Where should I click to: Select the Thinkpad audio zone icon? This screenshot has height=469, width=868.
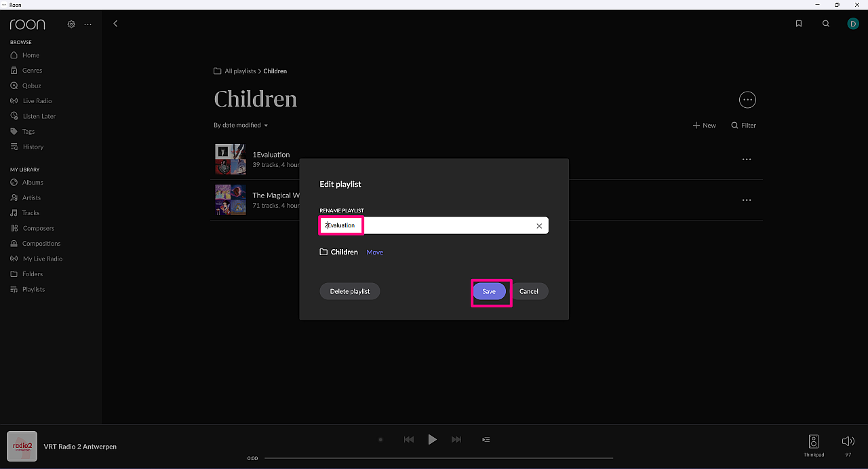[x=814, y=441]
